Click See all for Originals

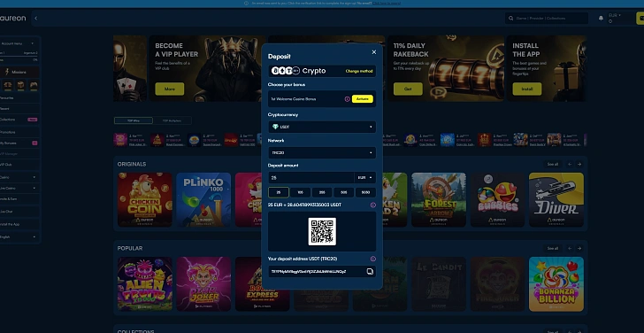click(x=552, y=164)
